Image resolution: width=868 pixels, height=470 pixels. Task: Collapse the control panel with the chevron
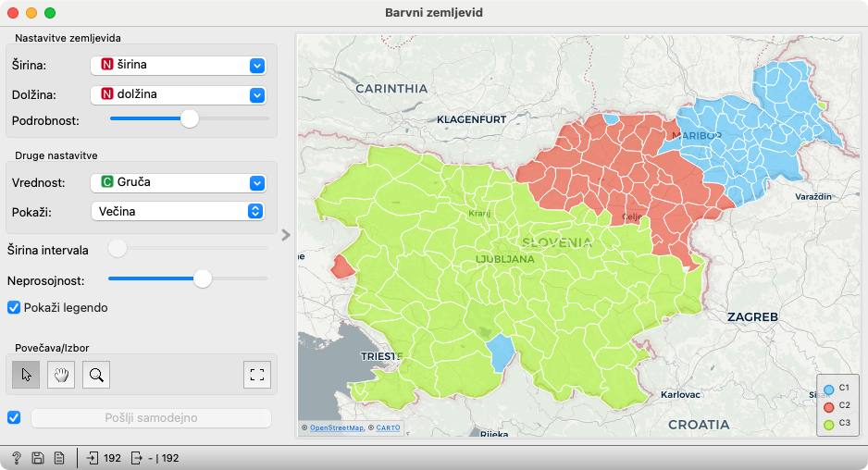point(286,235)
